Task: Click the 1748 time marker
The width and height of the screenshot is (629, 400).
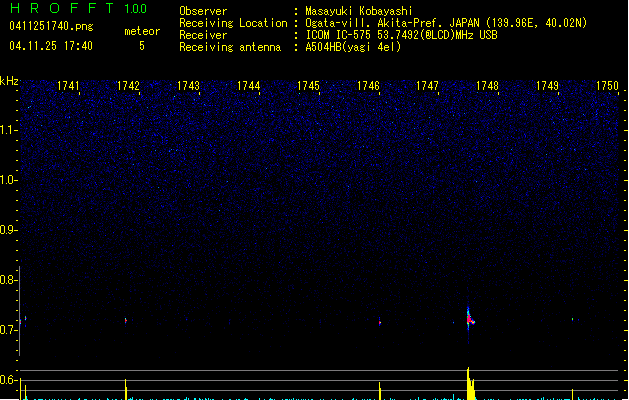Action: click(x=487, y=86)
